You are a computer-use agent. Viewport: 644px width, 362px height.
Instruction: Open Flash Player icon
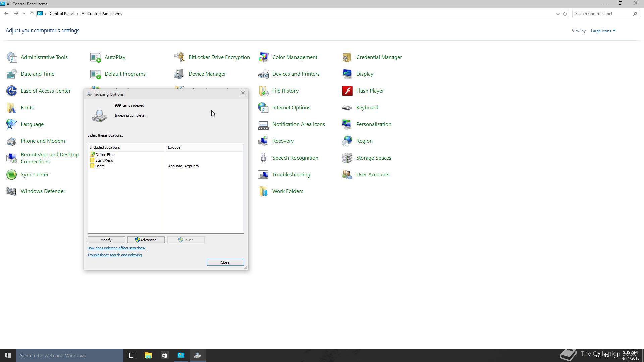click(347, 91)
